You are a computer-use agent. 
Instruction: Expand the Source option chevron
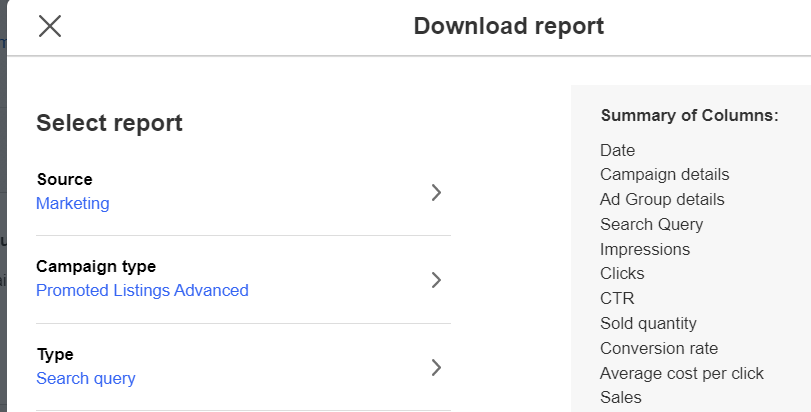[x=436, y=192]
